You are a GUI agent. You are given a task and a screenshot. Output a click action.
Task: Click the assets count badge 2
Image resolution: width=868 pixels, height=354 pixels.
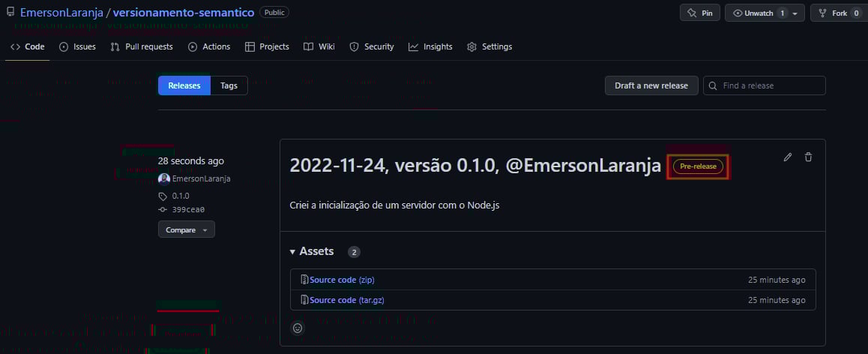[355, 252]
